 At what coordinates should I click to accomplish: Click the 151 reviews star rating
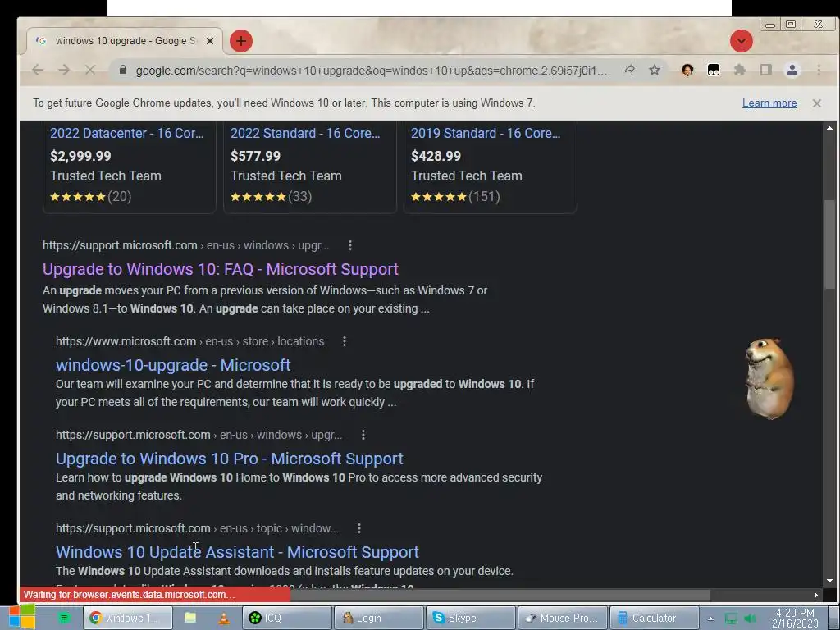[455, 197]
